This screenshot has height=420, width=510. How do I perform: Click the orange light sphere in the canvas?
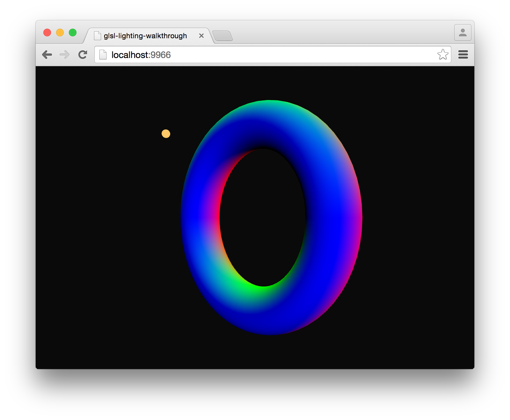[x=166, y=134]
